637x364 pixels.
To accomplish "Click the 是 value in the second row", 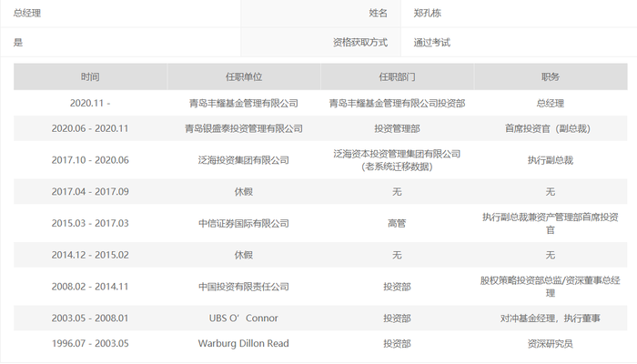I will click(x=18, y=42).
